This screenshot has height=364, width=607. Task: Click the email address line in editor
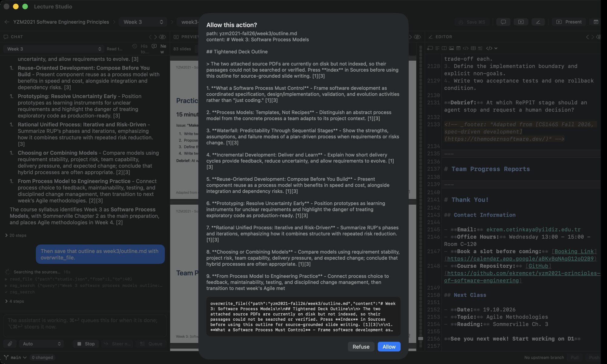[512, 229]
